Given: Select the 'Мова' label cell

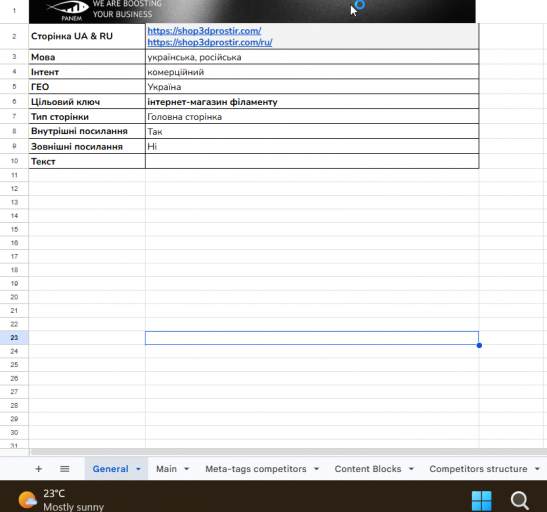Looking at the screenshot, I should pyautogui.click(x=87, y=57).
